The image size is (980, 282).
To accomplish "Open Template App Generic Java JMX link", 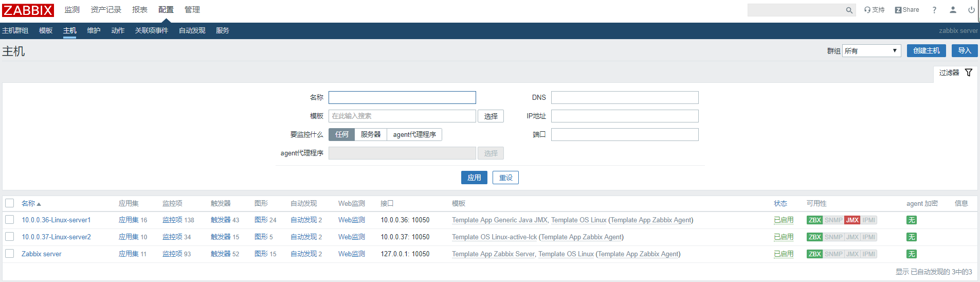I will tap(500, 220).
